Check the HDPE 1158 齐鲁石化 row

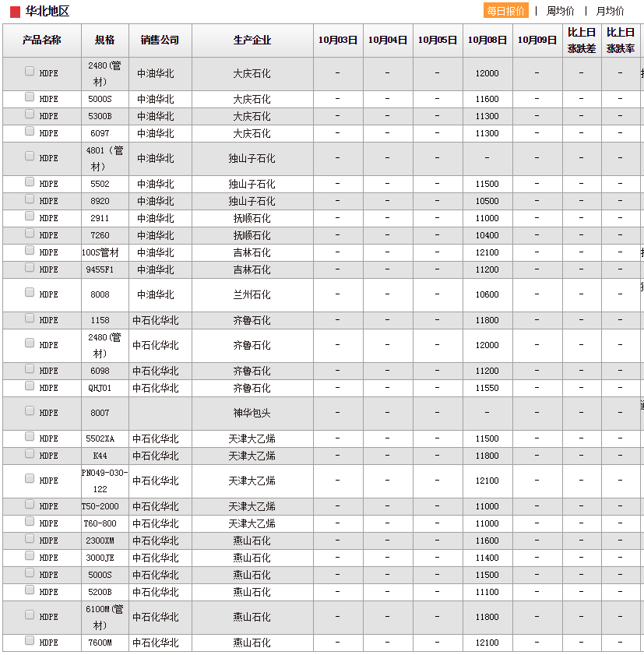pyautogui.click(x=30, y=318)
